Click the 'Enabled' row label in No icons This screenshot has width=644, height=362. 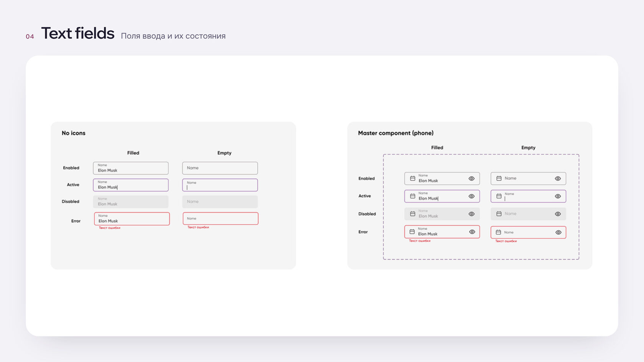(x=71, y=168)
